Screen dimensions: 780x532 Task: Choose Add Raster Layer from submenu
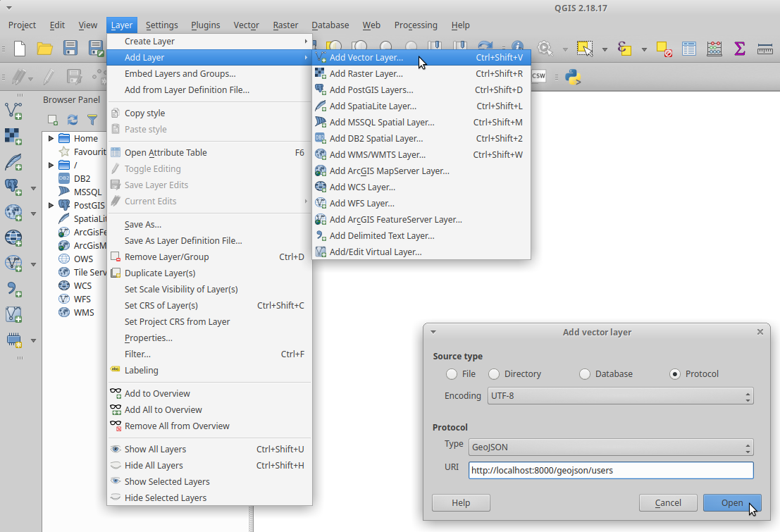point(366,73)
